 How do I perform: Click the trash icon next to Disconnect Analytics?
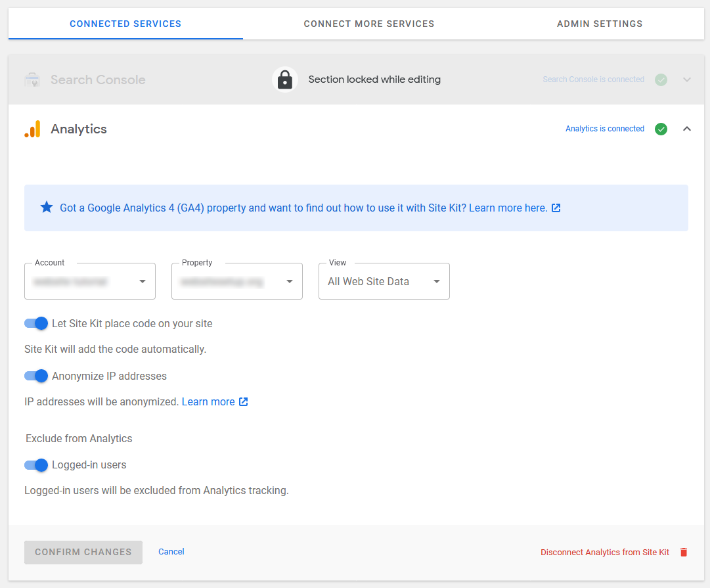[x=684, y=552]
